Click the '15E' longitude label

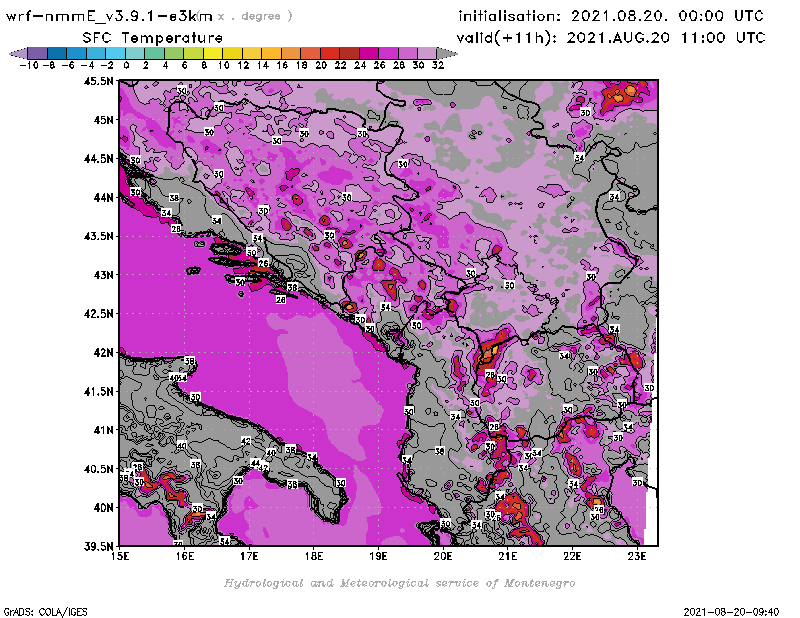pyautogui.click(x=120, y=556)
